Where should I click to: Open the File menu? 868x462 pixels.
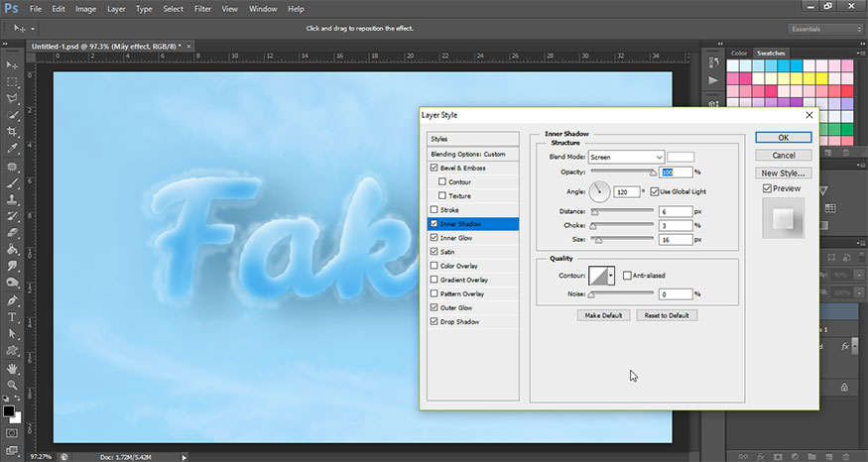(35, 9)
